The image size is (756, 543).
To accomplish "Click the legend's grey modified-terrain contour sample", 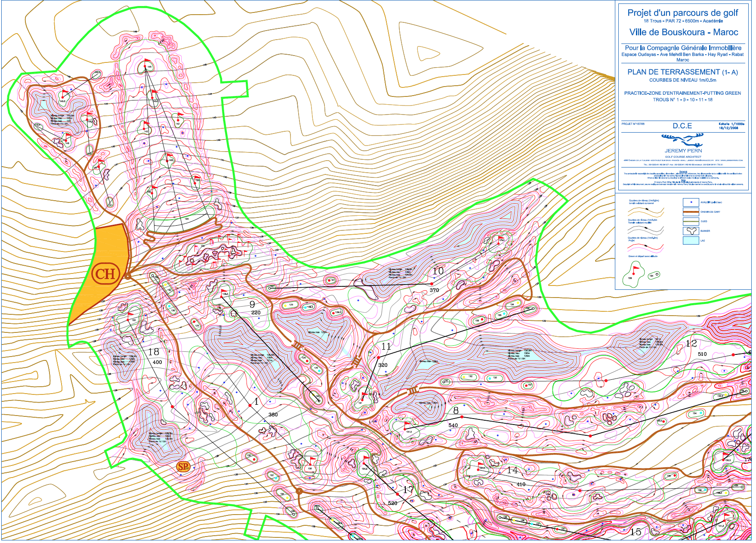I will coord(645,231).
